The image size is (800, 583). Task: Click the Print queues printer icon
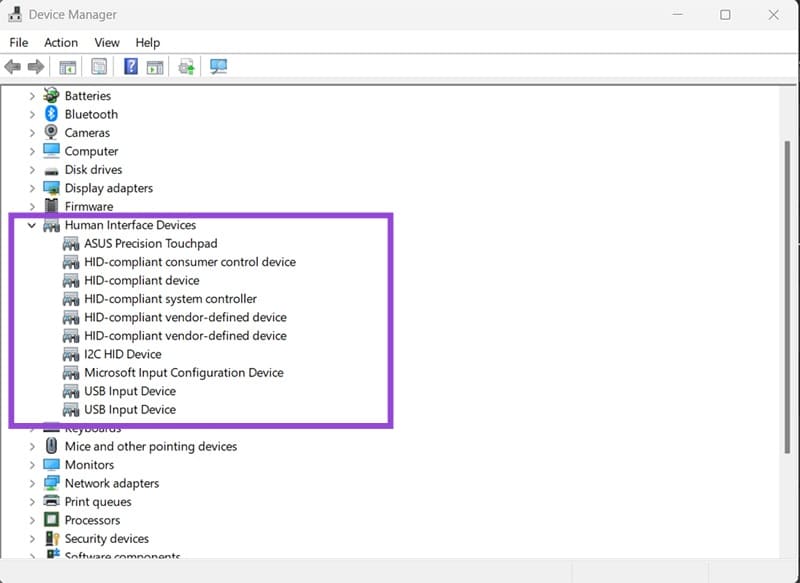51,501
